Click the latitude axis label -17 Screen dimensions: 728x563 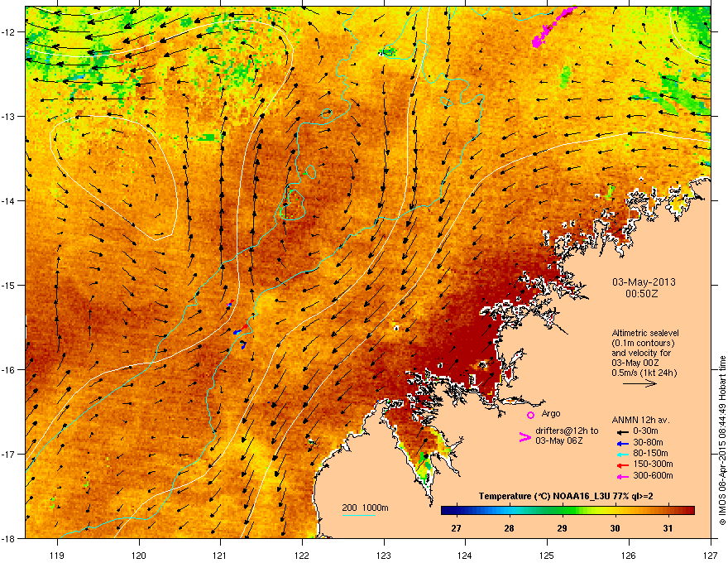click(8, 454)
